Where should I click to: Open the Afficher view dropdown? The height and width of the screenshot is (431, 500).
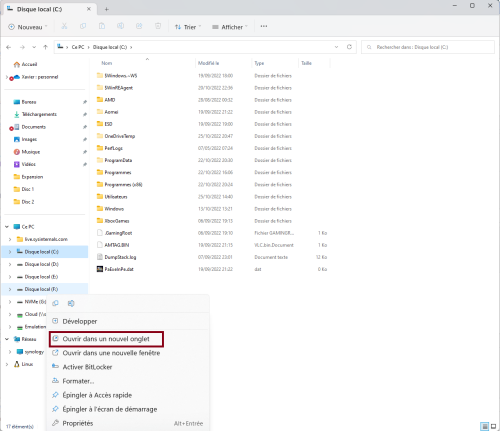(230, 27)
